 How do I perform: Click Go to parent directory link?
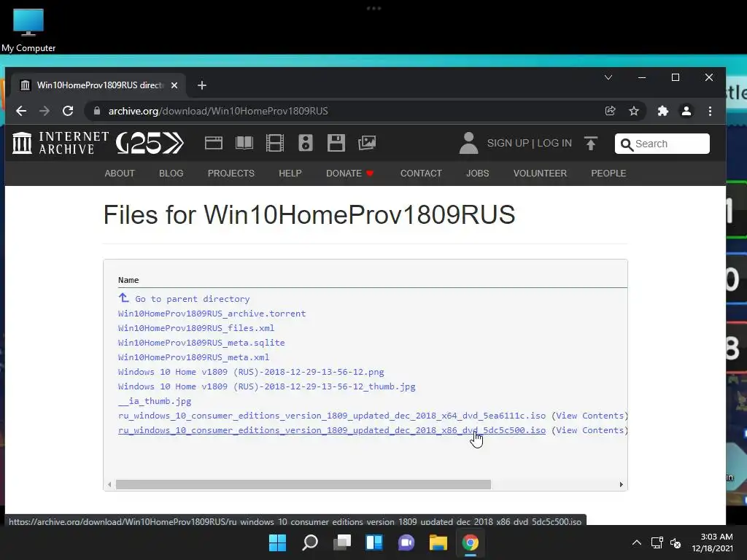(x=184, y=298)
